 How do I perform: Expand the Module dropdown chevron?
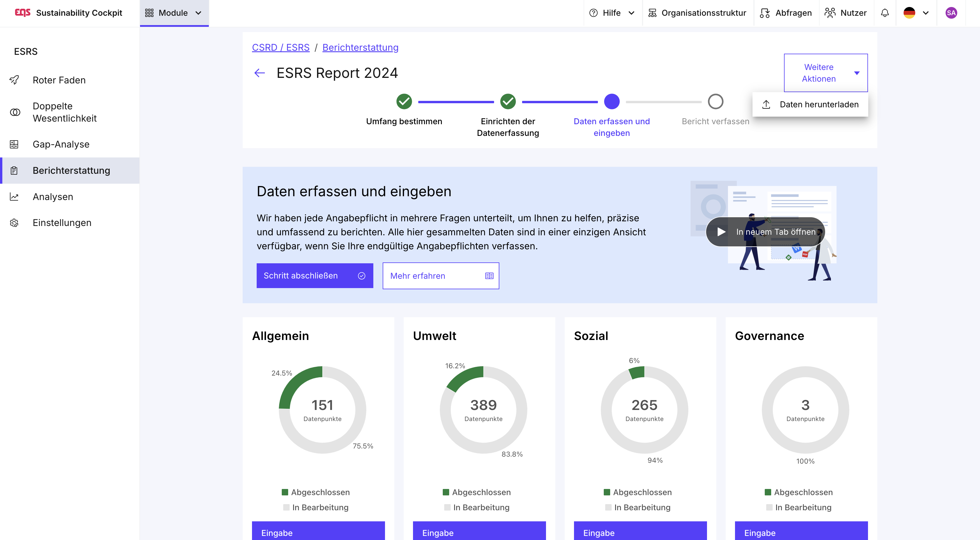click(x=198, y=13)
